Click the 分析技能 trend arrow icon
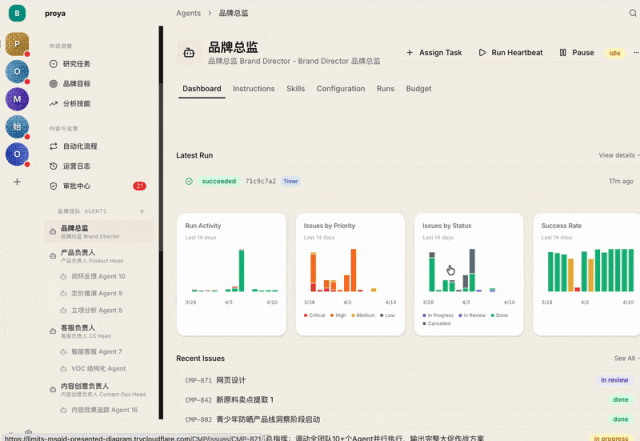 [x=53, y=104]
